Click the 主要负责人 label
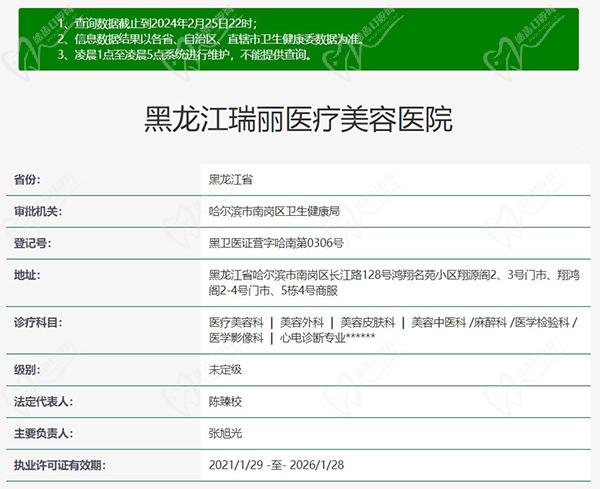Screen dimensions: 600x489 pos(43,434)
